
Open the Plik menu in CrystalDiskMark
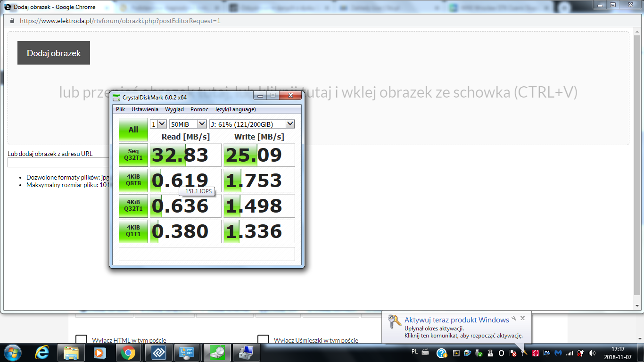[121, 109]
